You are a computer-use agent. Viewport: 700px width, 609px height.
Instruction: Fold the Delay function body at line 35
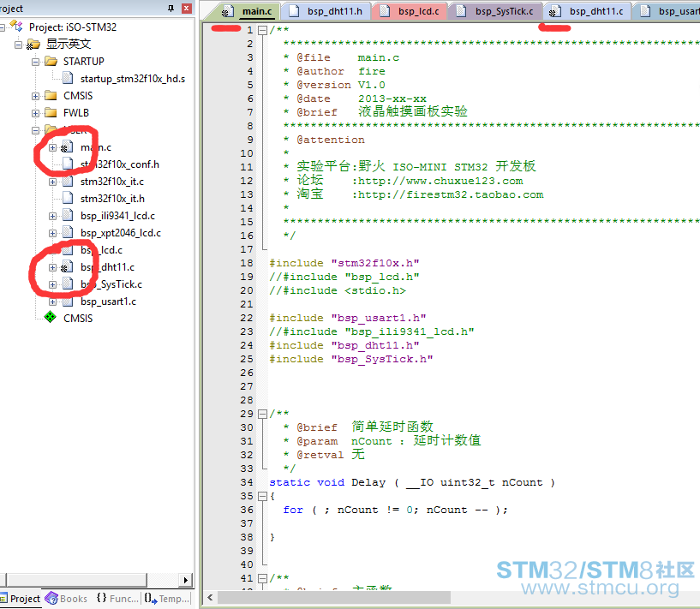[263, 496]
